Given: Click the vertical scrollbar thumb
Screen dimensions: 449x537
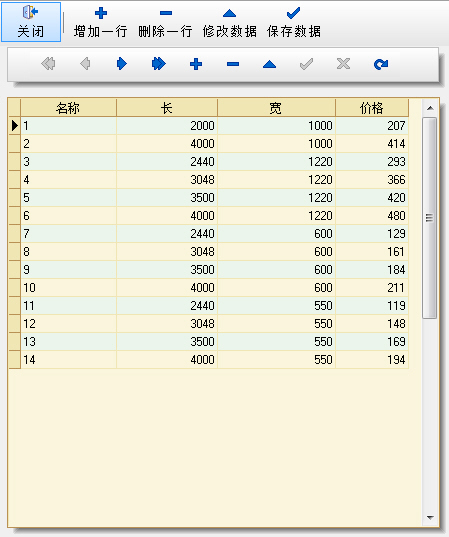Looking at the screenshot, I should point(429,218).
